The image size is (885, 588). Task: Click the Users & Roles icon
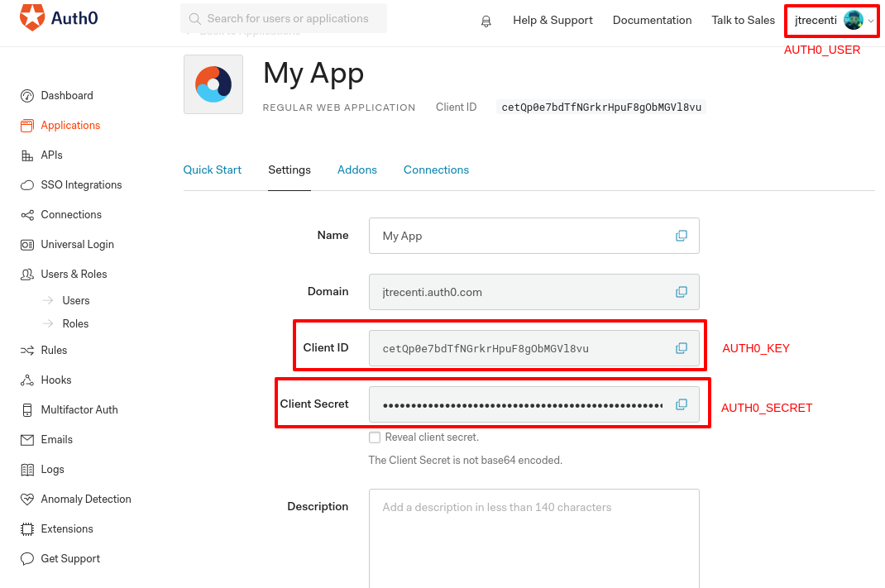[27, 275]
